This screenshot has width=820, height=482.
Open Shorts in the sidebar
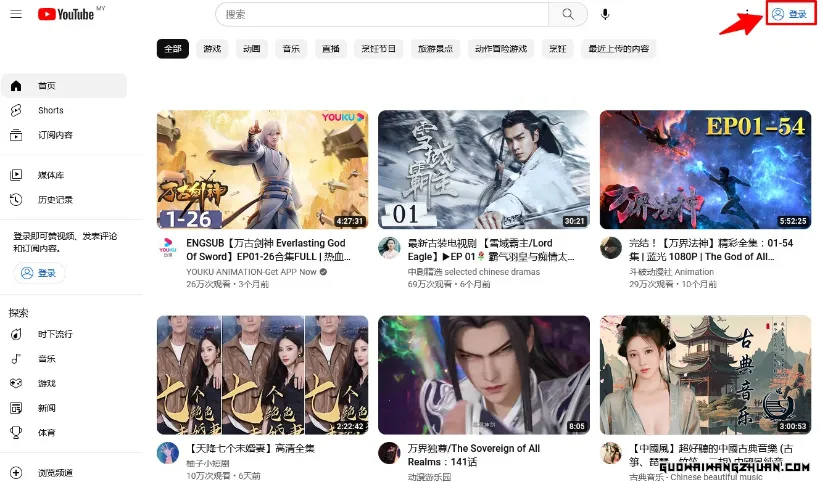click(x=64, y=110)
